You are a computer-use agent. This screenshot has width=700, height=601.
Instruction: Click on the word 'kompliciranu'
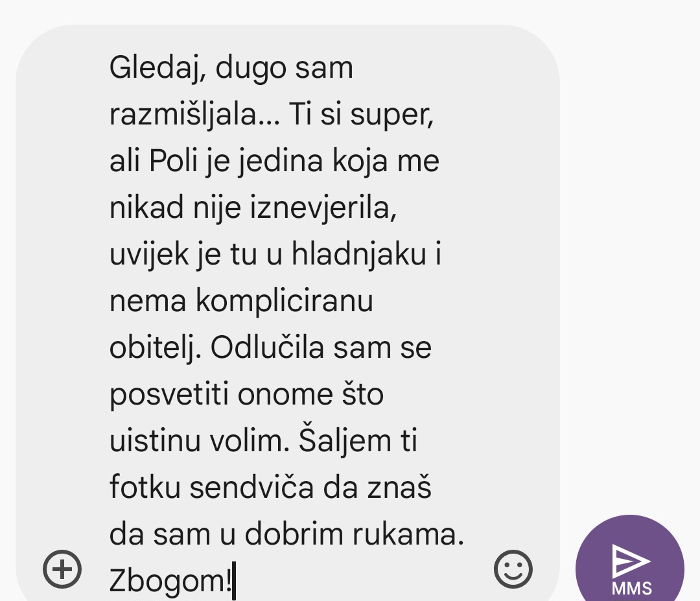[x=285, y=301]
